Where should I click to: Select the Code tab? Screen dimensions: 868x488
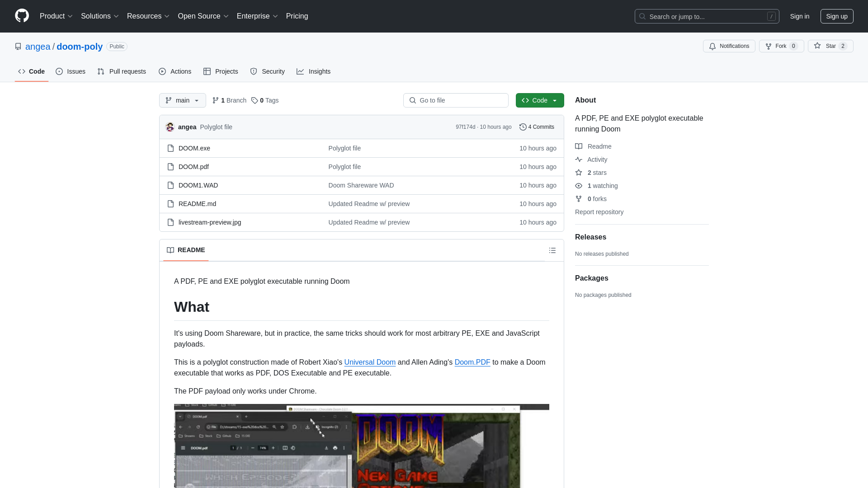click(32, 71)
